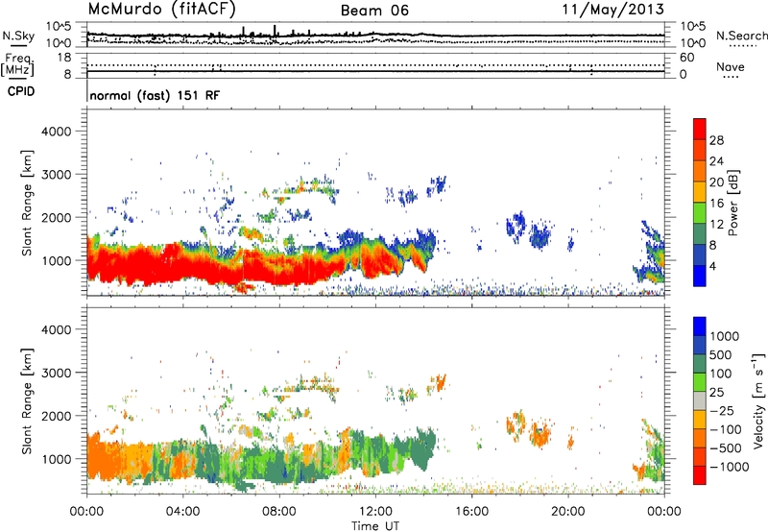The image size is (768, 532).
Task: Click the orange segment between 20 and 24 dB
Action: pos(700,171)
